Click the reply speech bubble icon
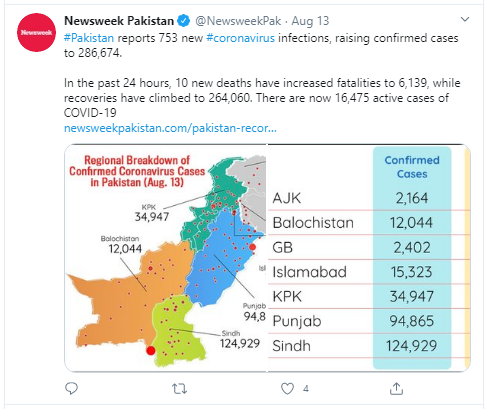This screenshot has height=409, width=491. pos(71,388)
